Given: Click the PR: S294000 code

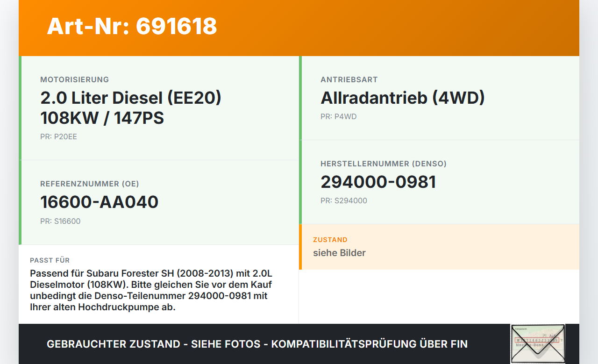Looking at the screenshot, I should (x=344, y=200).
